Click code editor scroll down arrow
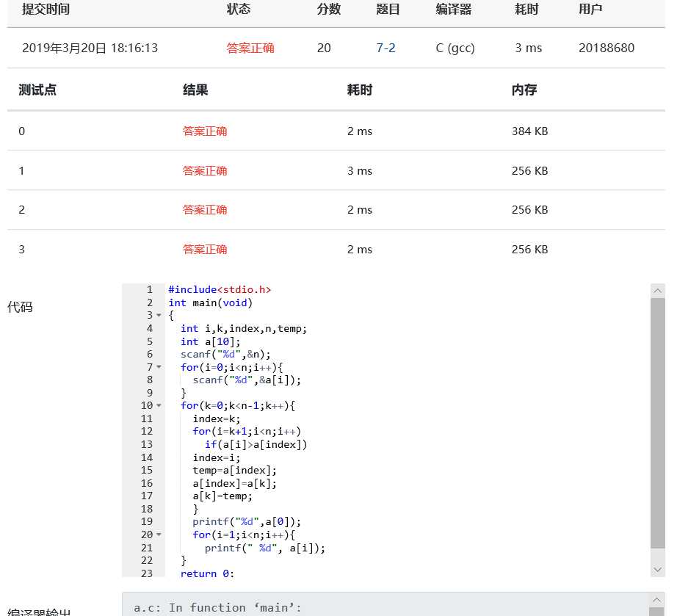677x616 pixels. coord(658,570)
